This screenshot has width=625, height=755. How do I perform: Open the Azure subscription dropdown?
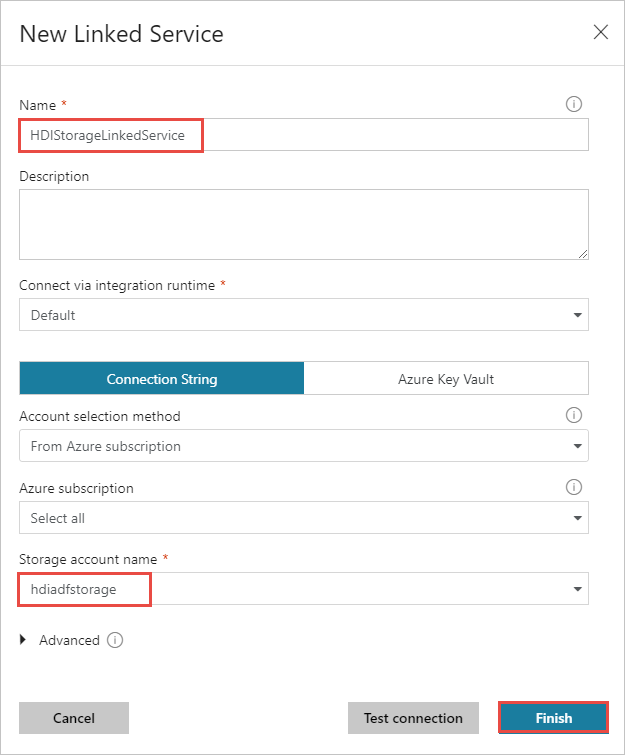(303, 518)
